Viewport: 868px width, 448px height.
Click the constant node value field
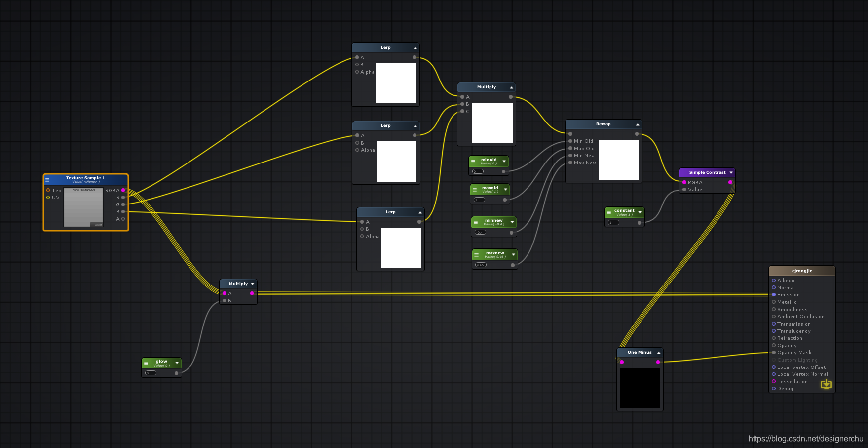coord(613,223)
